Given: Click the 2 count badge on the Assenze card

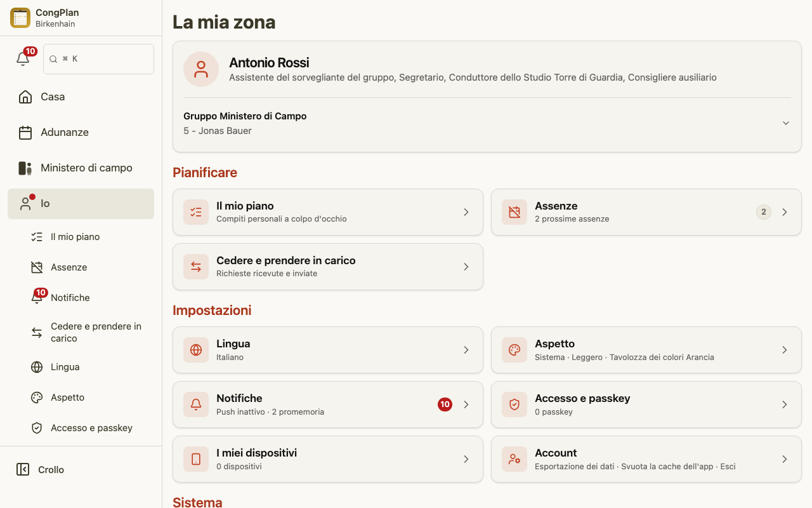Looking at the screenshot, I should (x=764, y=212).
